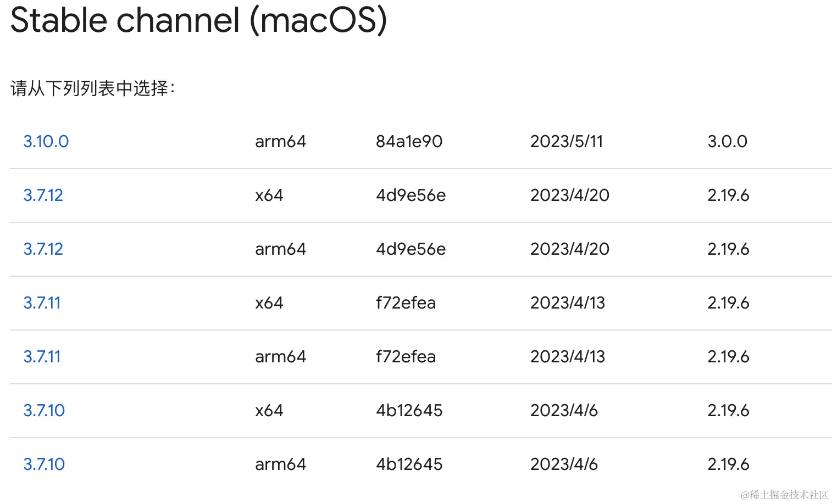Viewport: 832px width, 504px height.
Task: Click the Dart version 3.0.0 cell
Action: 728,142
